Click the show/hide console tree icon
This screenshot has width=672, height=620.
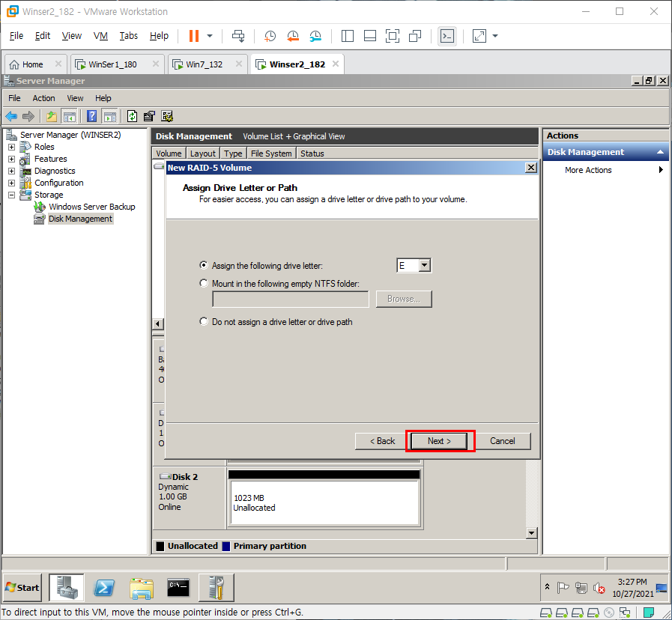(70, 116)
